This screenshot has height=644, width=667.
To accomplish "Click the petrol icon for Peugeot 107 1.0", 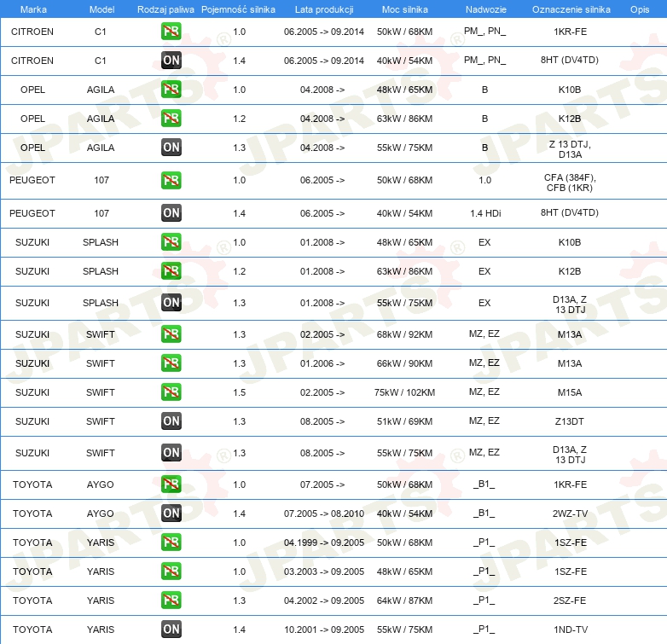I will click(x=171, y=180).
